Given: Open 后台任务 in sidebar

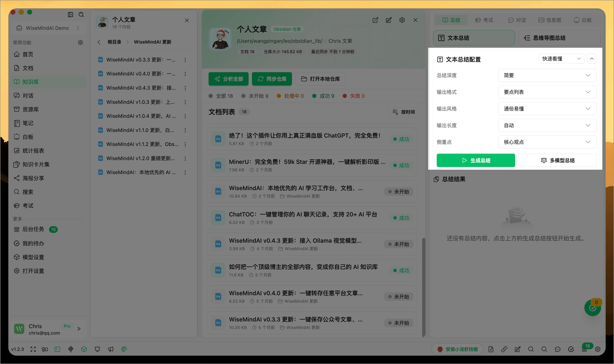Looking at the screenshot, I should click(48, 229).
